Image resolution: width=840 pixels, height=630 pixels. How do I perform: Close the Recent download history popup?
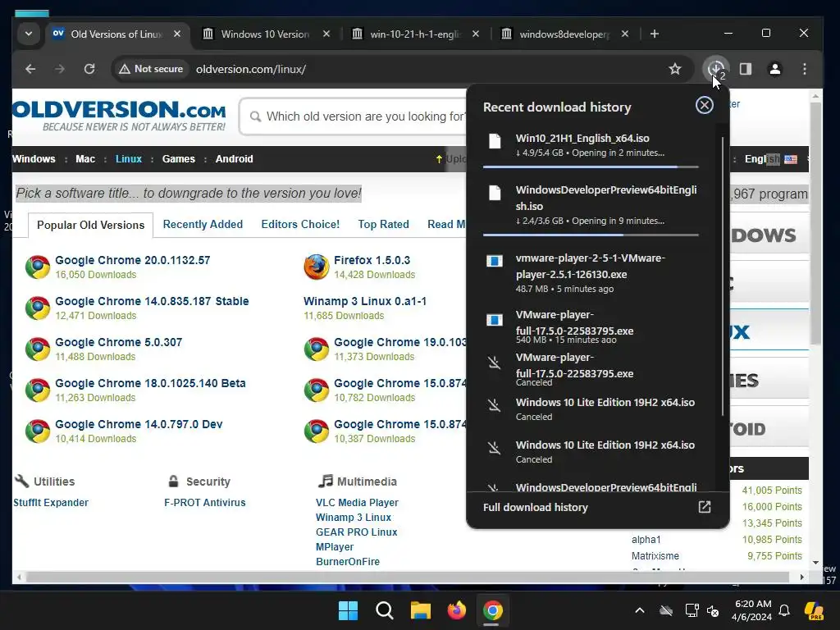click(704, 105)
